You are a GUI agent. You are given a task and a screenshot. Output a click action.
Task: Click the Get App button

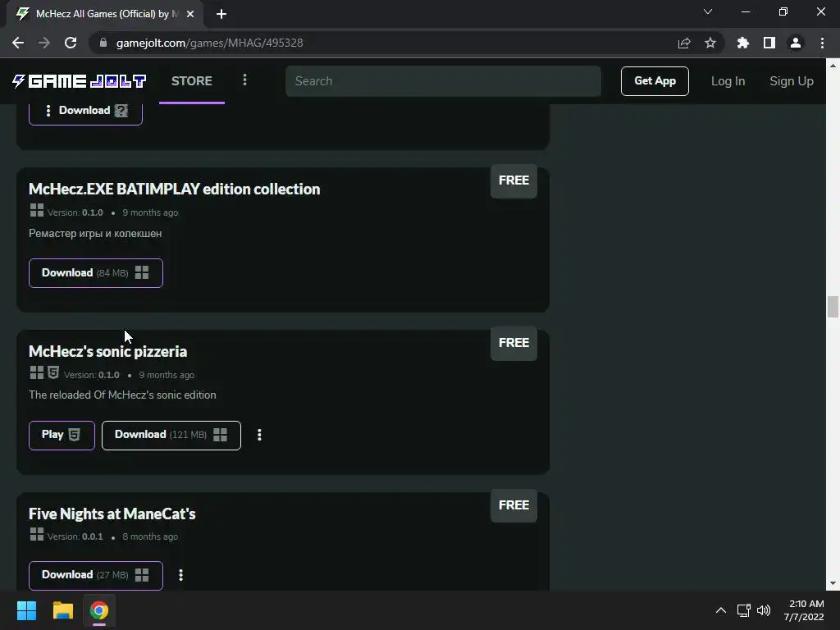pos(655,81)
